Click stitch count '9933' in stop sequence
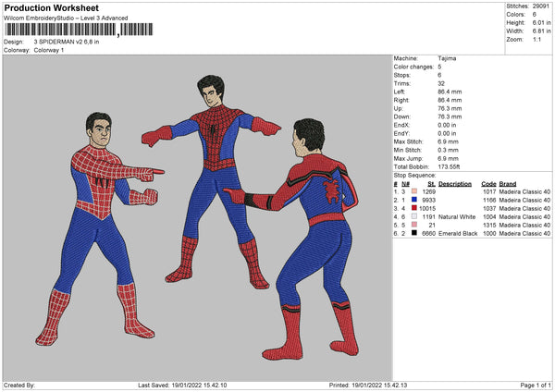Image resolution: width=555 pixels, height=392 pixels. pos(428,200)
